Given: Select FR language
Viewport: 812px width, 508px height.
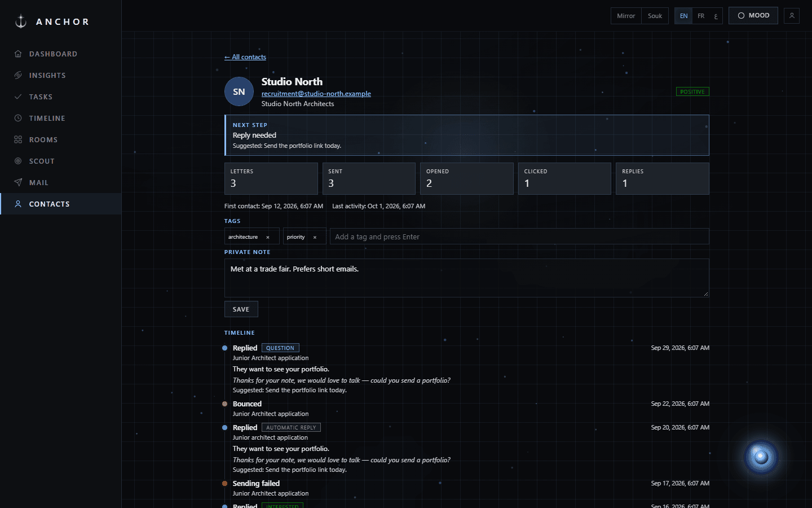Looking at the screenshot, I should coord(701,16).
